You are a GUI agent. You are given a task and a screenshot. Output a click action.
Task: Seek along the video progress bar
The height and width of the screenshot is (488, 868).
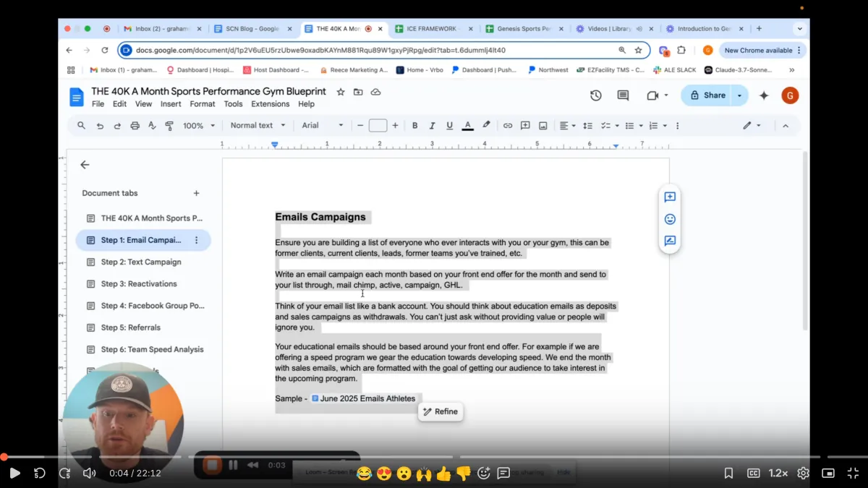coord(434,457)
